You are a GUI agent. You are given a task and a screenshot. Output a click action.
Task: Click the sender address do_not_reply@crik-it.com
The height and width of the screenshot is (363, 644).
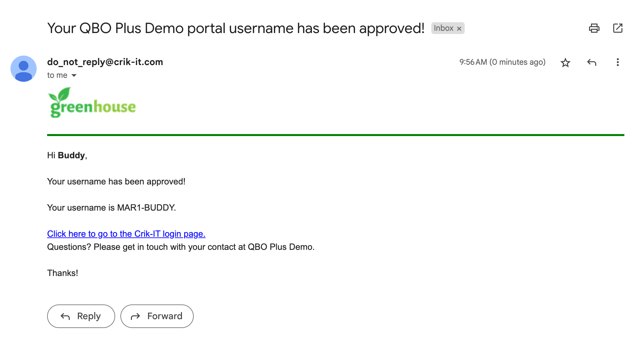click(x=105, y=62)
